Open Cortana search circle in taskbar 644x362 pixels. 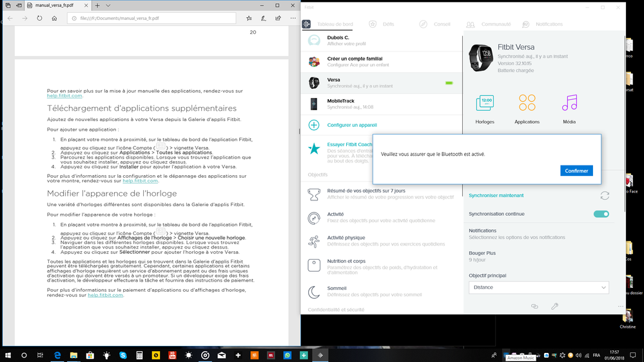point(24,356)
